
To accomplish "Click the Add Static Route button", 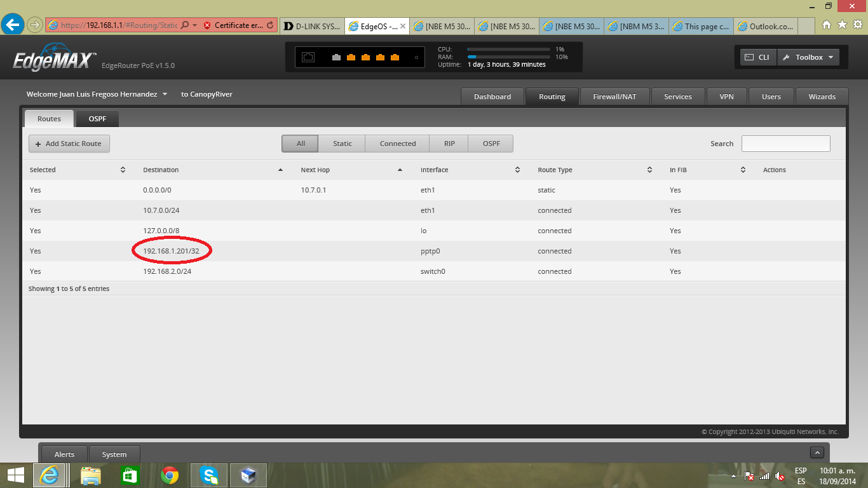I will tap(69, 144).
